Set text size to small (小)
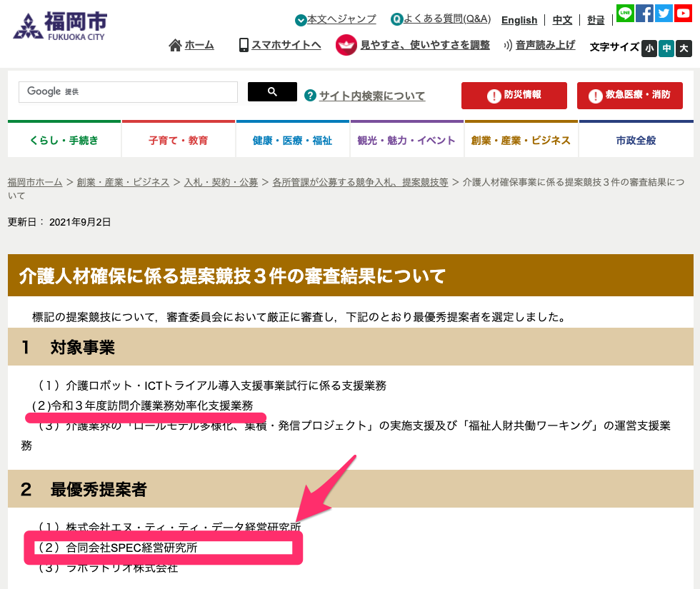Viewport: 700px width, 589px height. [x=649, y=48]
